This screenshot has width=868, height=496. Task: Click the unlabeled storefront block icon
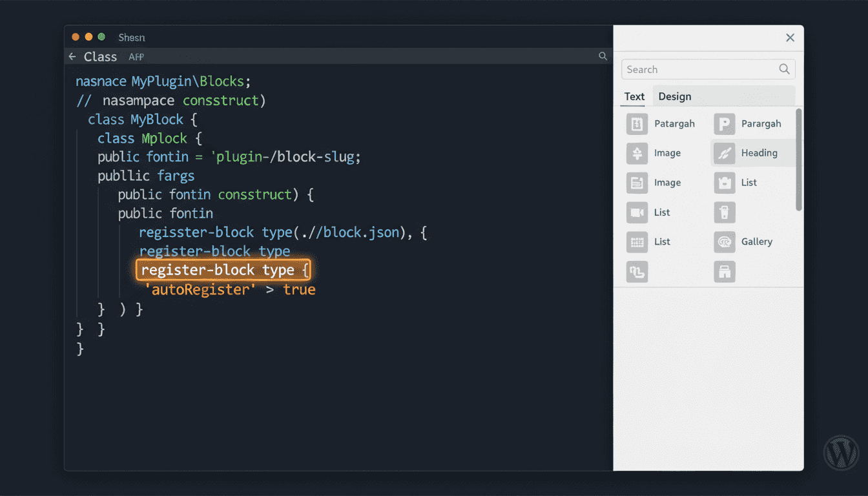click(725, 272)
